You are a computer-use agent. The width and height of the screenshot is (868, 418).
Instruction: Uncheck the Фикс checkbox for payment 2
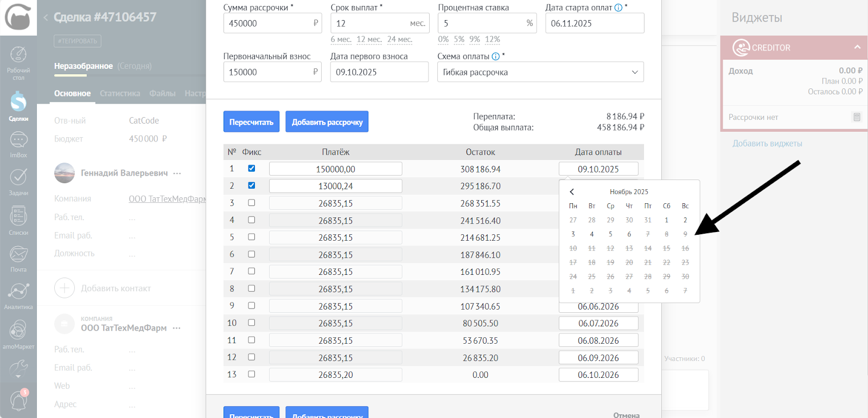click(x=251, y=185)
